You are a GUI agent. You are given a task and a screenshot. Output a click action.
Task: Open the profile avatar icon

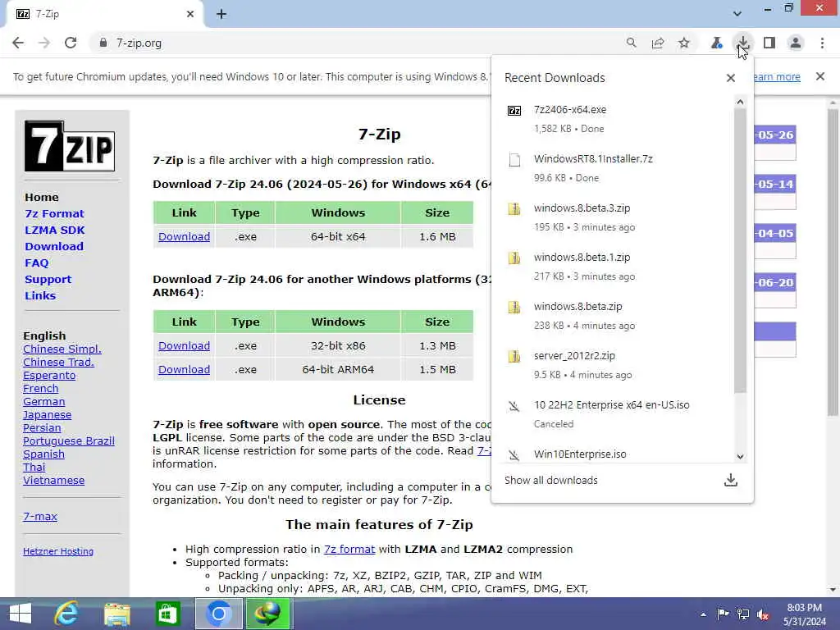click(796, 43)
